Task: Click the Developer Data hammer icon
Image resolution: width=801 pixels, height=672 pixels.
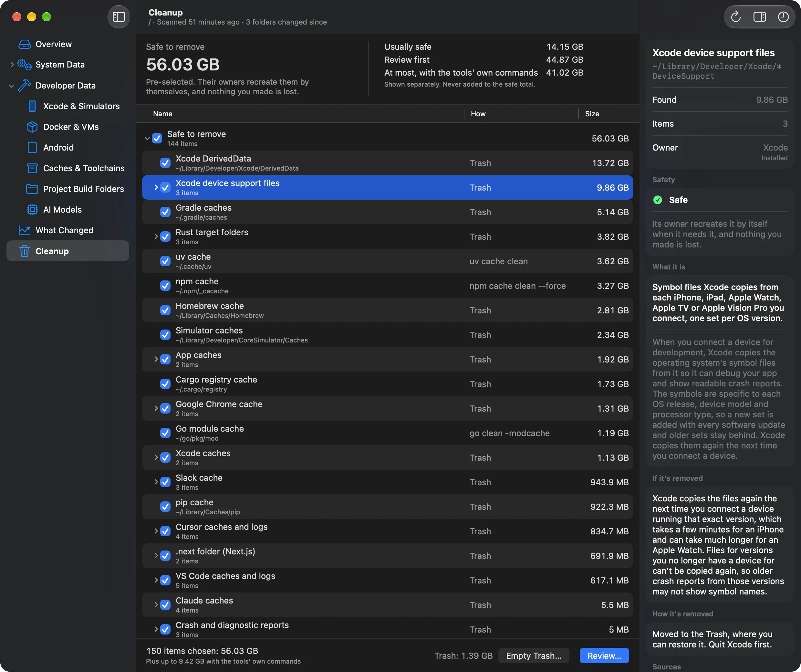Action: pos(25,86)
